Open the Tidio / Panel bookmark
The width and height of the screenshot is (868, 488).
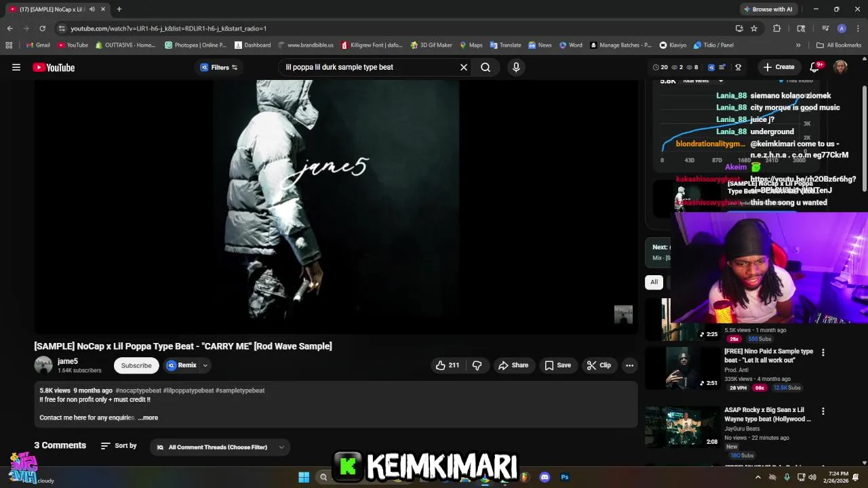coord(713,45)
